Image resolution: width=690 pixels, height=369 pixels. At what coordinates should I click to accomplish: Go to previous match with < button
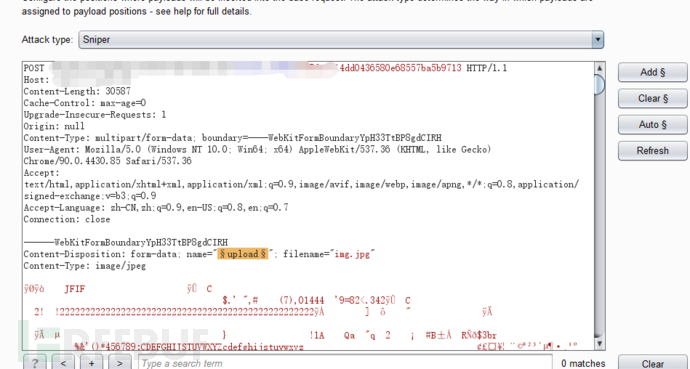pos(63,363)
